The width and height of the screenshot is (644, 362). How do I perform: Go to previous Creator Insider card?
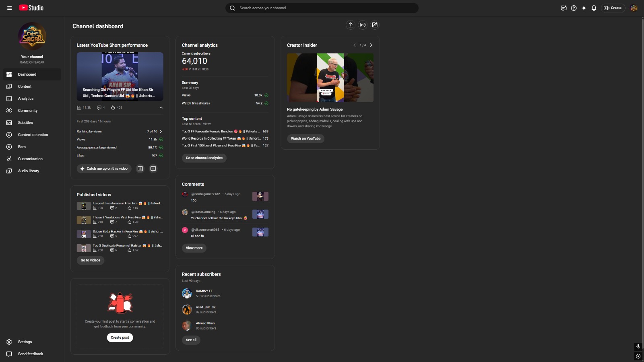(355, 45)
